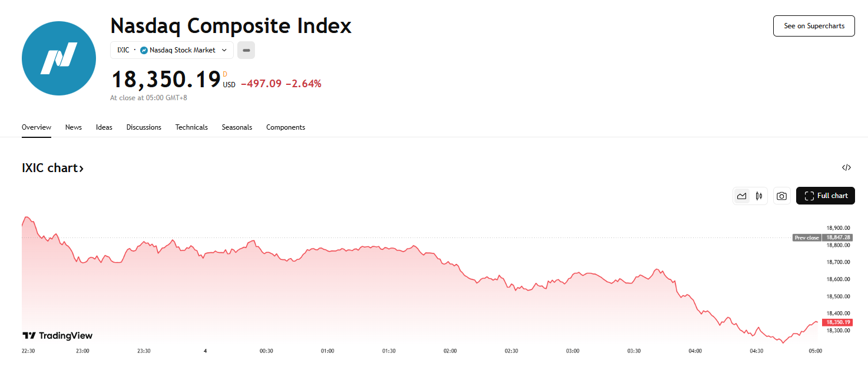Select the Components tab
The width and height of the screenshot is (868, 366).
pyautogui.click(x=286, y=127)
